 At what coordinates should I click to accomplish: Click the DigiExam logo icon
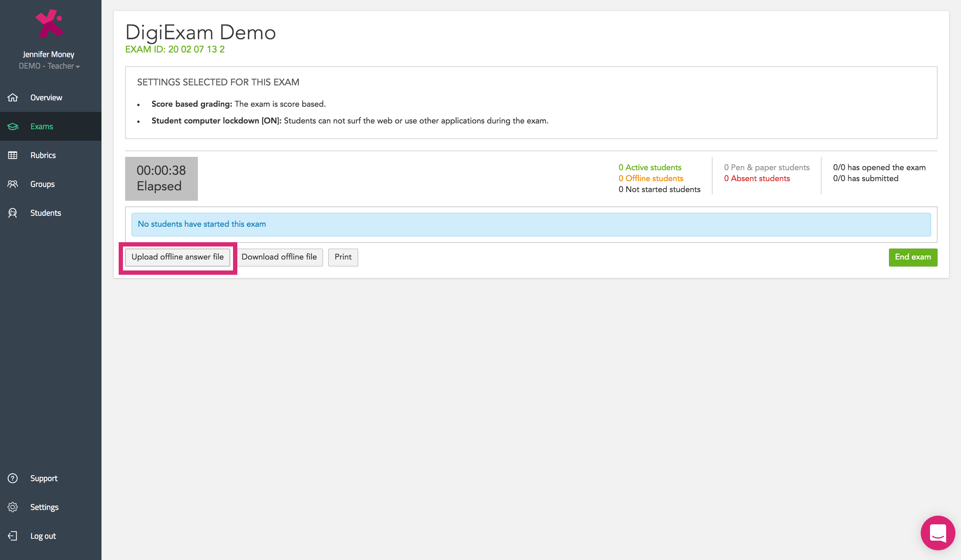[49, 24]
